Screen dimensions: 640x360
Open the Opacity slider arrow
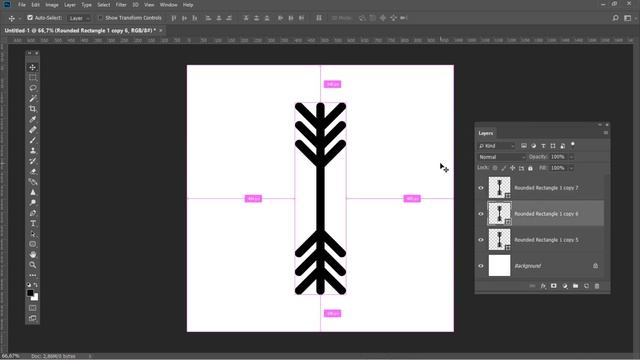click(x=571, y=157)
